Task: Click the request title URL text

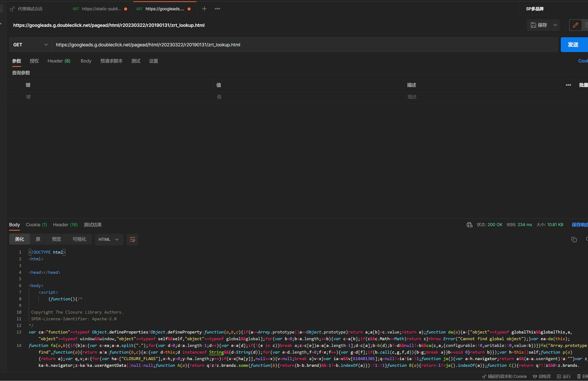Action: tap(109, 25)
